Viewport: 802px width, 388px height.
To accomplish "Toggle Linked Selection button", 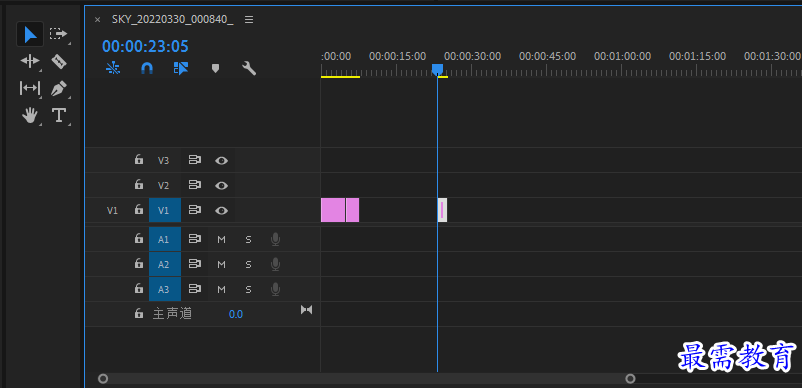I will 181,68.
